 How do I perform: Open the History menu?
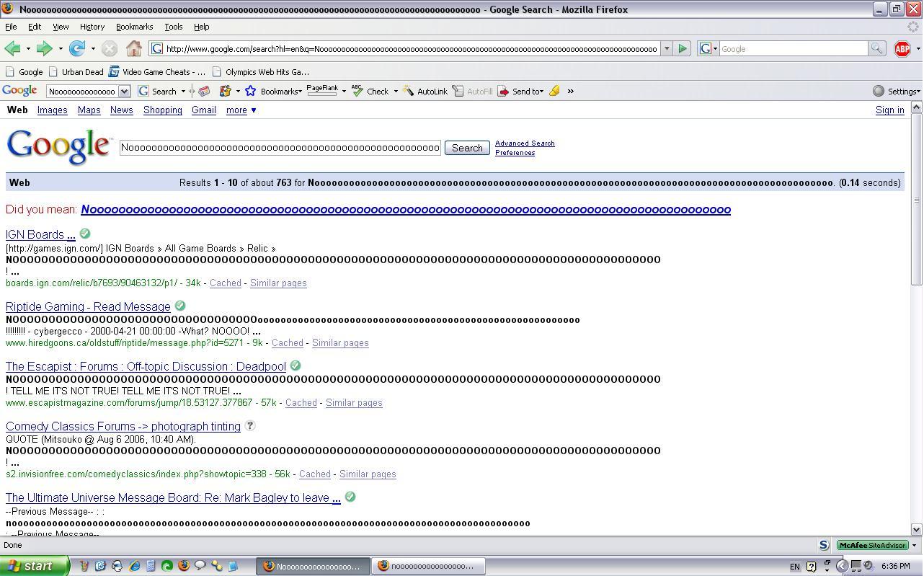tap(92, 27)
